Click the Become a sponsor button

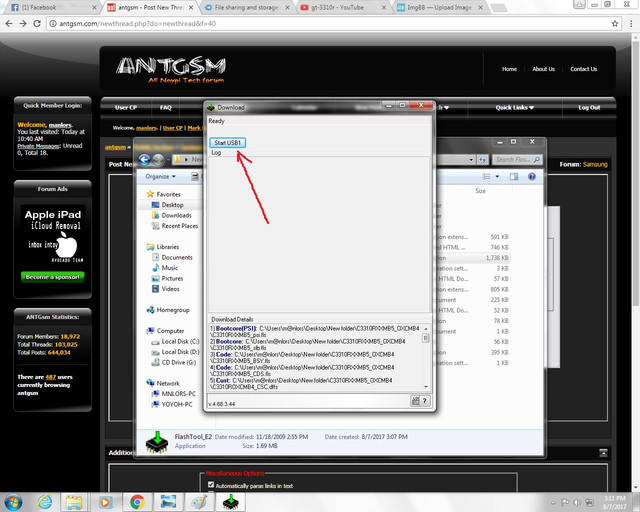point(53,277)
